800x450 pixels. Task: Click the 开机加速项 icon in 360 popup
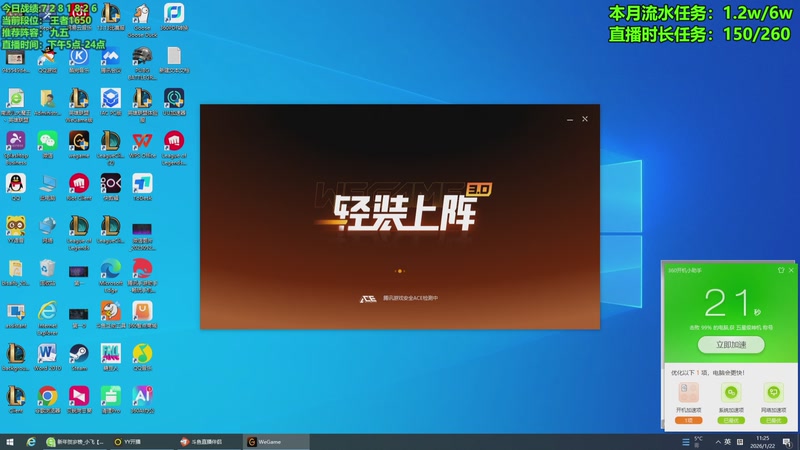(x=688, y=393)
